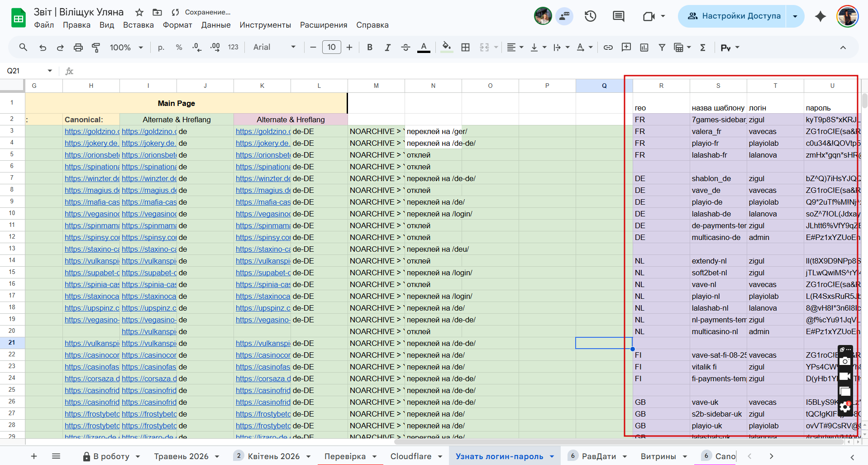Open version history clock icon
This screenshot has height=465, width=868.
[590, 16]
